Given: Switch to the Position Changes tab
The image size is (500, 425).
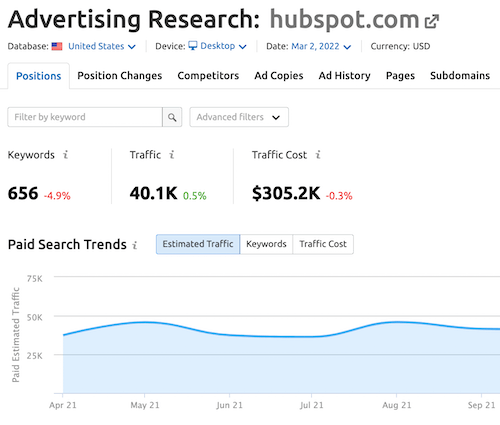Looking at the screenshot, I should [x=120, y=76].
